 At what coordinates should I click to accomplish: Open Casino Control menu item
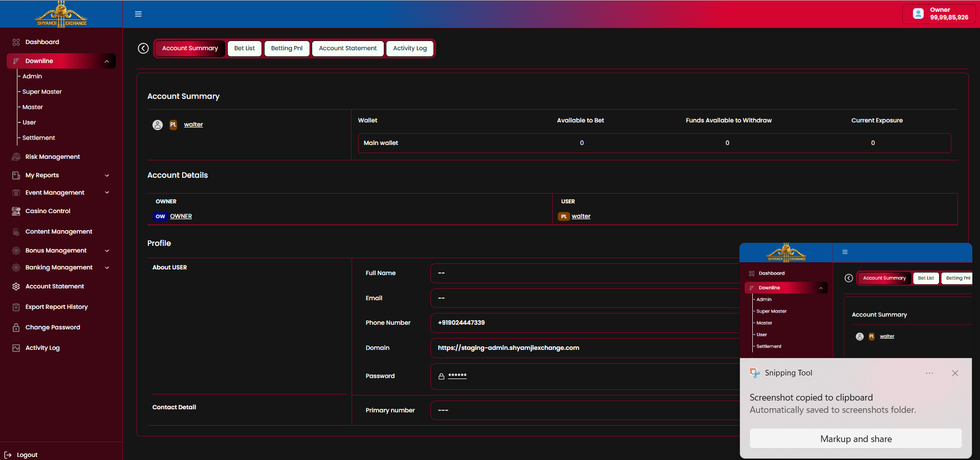[48, 211]
